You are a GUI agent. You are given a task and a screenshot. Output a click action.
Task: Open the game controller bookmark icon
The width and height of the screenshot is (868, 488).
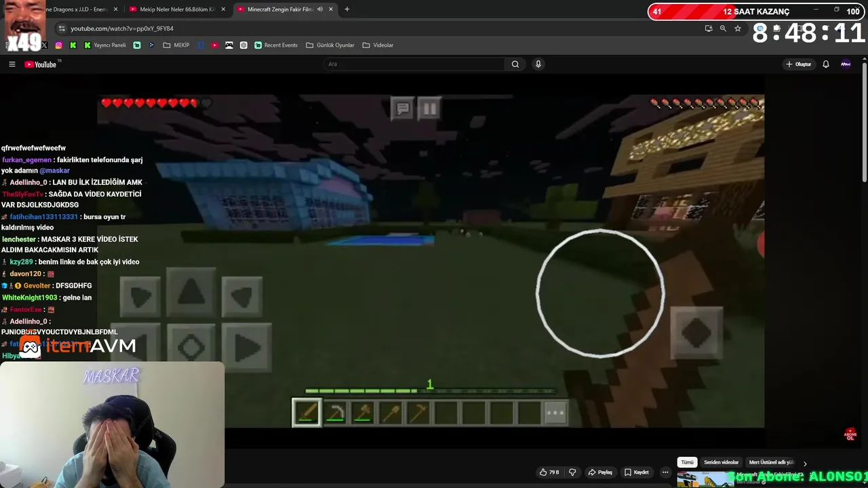229,45
